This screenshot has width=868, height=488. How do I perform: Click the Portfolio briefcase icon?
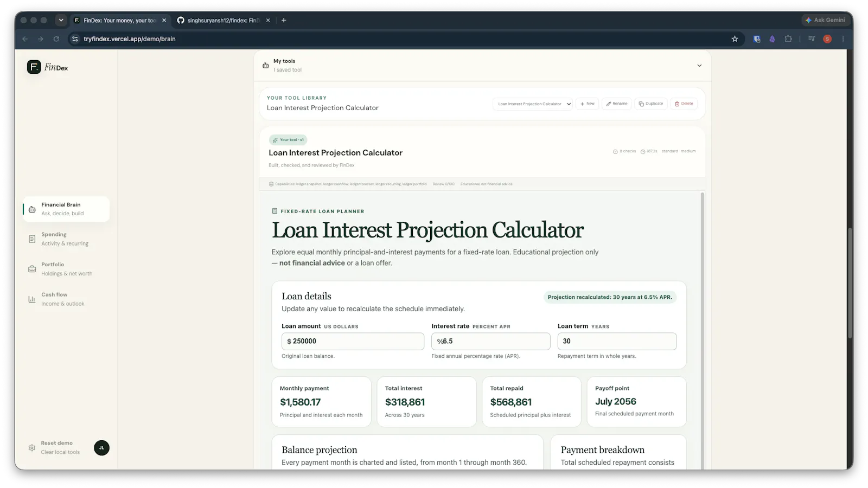click(32, 269)
